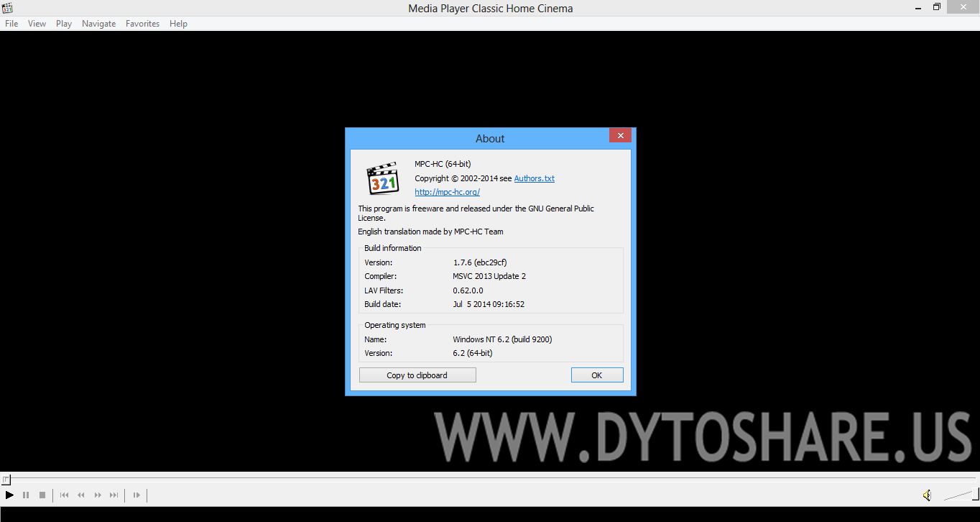Click build date 'Jul 5 2014 09:16:52'
Viewport: 980px width, 522px height.
[x=489, y=304]
